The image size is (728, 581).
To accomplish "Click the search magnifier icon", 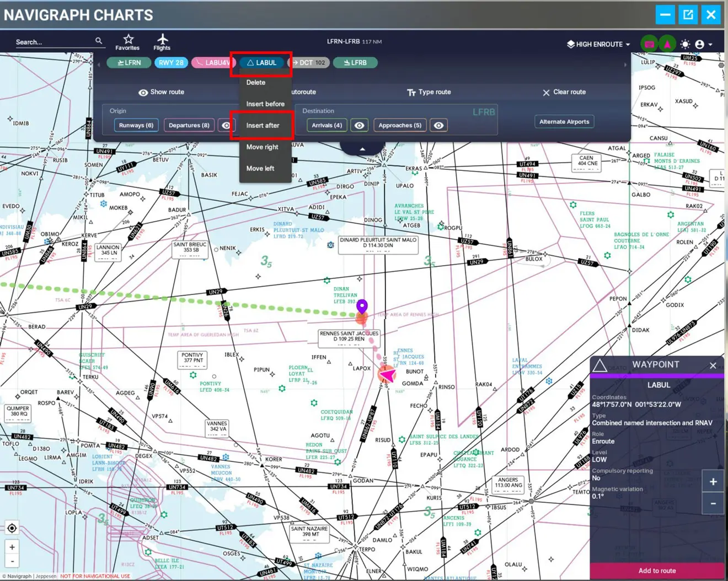I will pos(99,41).
